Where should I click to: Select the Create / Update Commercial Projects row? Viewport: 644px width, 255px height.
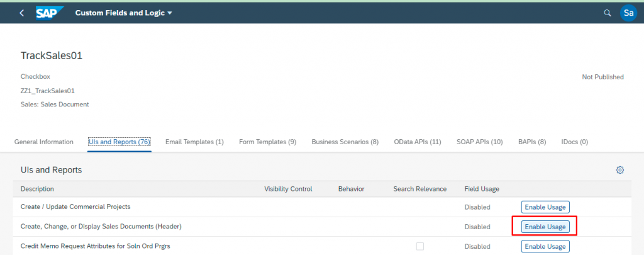pyautogui.click(x=322, y=207)
